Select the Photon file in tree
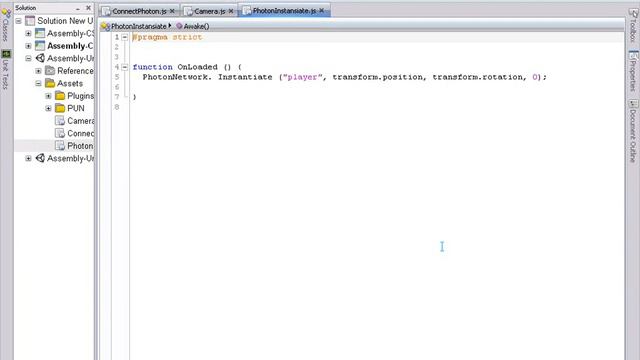Viewport: 640px width, 360px height. coord(80,146)
